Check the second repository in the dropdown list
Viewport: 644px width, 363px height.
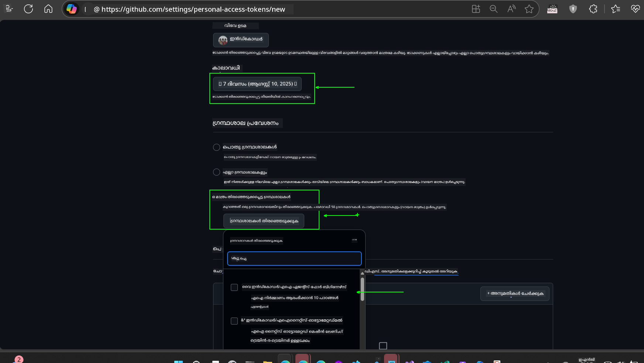click(234, 321)
